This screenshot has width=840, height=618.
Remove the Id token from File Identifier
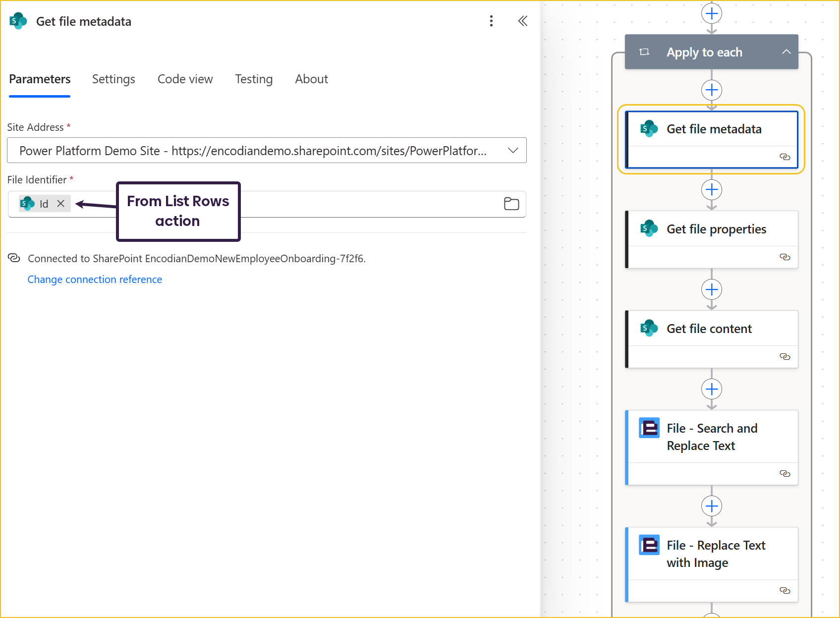[x=61, y=204]
